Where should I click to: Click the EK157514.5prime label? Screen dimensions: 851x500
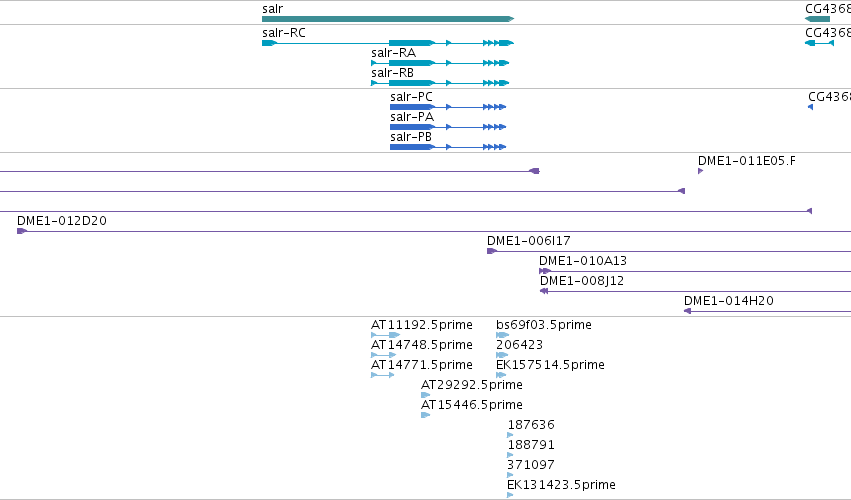tap(550, 365)
